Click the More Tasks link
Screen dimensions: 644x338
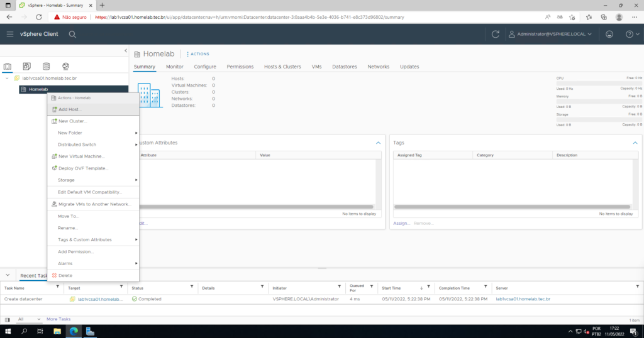point(58,319)
